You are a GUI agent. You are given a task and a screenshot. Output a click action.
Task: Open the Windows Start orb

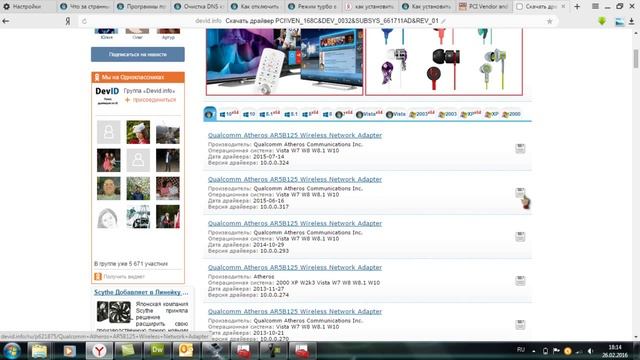click(12, 351)
